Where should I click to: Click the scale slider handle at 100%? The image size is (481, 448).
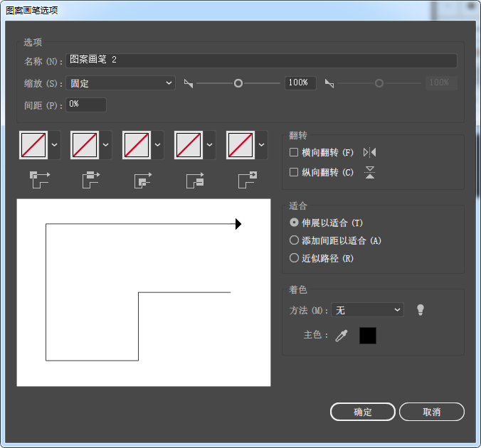click(238, 83)
